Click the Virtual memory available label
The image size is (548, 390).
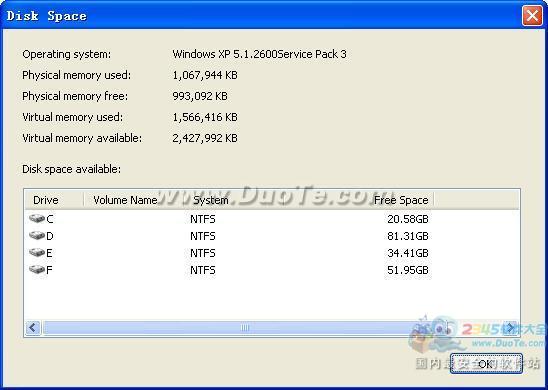tap(82, 138)
